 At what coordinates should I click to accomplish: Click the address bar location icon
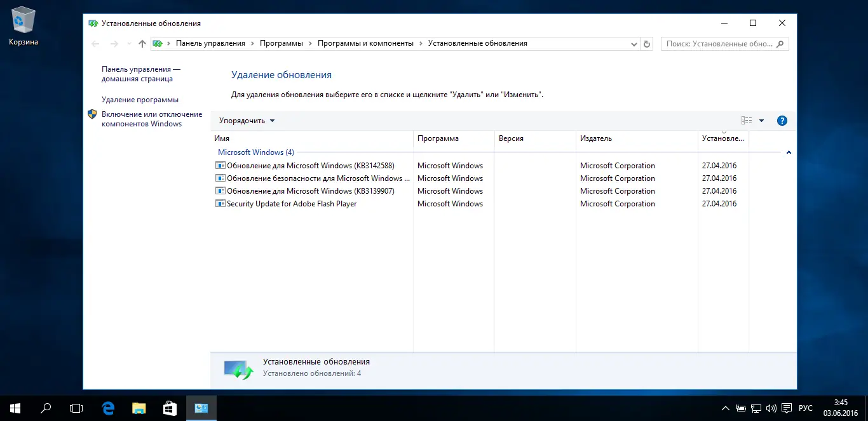pyautogui.click(x=157, y=43)
